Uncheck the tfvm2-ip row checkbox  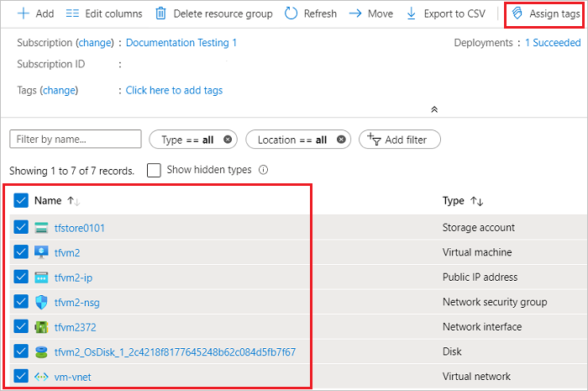[x=21, y=277]
